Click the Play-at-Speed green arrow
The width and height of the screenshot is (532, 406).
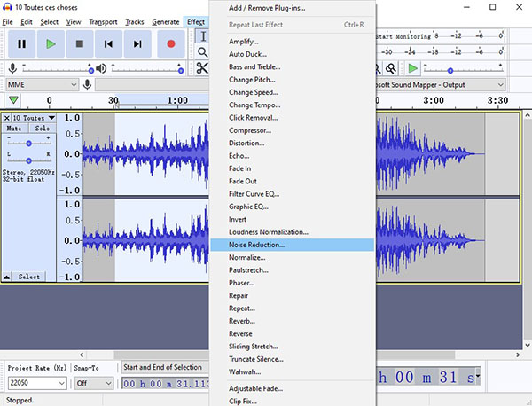(x=412, y=68)
